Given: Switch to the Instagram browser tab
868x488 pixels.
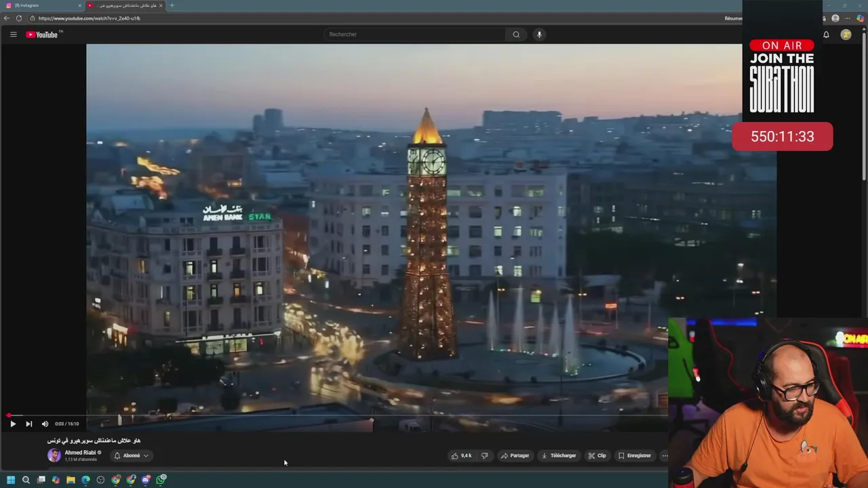Looking at the screenshot, I should pos(42,5).
